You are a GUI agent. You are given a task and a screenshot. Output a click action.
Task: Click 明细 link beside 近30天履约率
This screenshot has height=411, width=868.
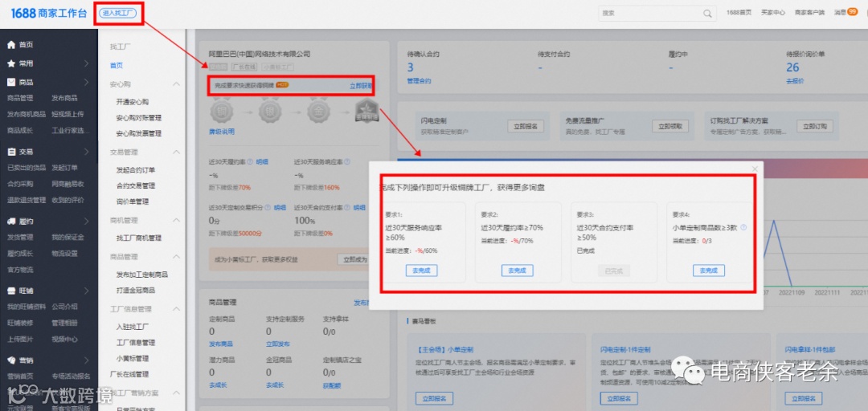pyautogui.click(x=262, y=162)
